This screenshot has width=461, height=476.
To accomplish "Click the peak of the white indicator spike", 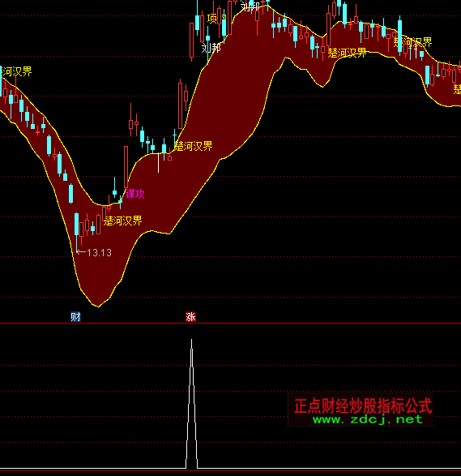I will tap(191, 340).
